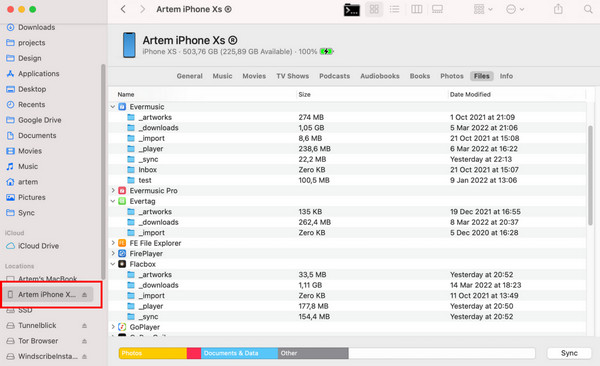This screenshot has height=366, width=600.
Task: Open the Terminal toolbar icon
Action: [351, 10]
